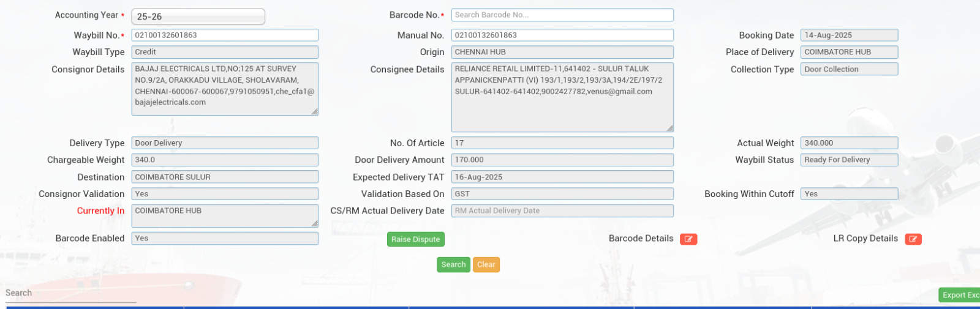Click the Export Excel button
This screenshot has width=980, height=309.
click(959, 295)
